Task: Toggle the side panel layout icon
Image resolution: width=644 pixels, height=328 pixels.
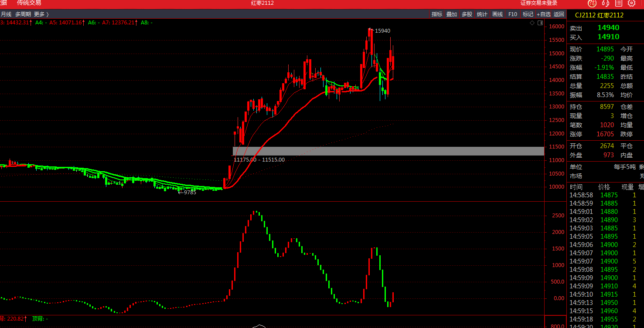Action: point(540,22)
